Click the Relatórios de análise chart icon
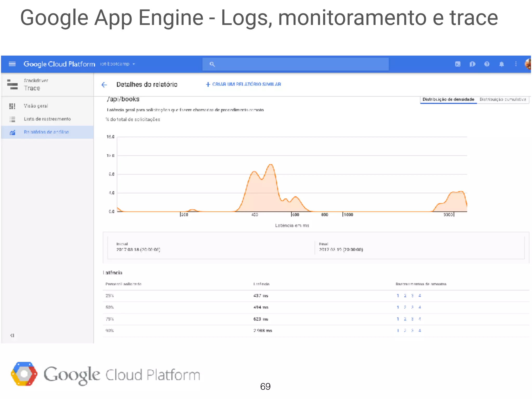The image size is (532, 399). click(x=12, y=132)
